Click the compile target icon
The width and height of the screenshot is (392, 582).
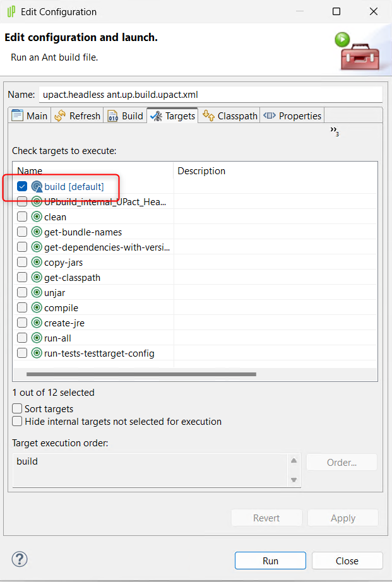point(37,308)
